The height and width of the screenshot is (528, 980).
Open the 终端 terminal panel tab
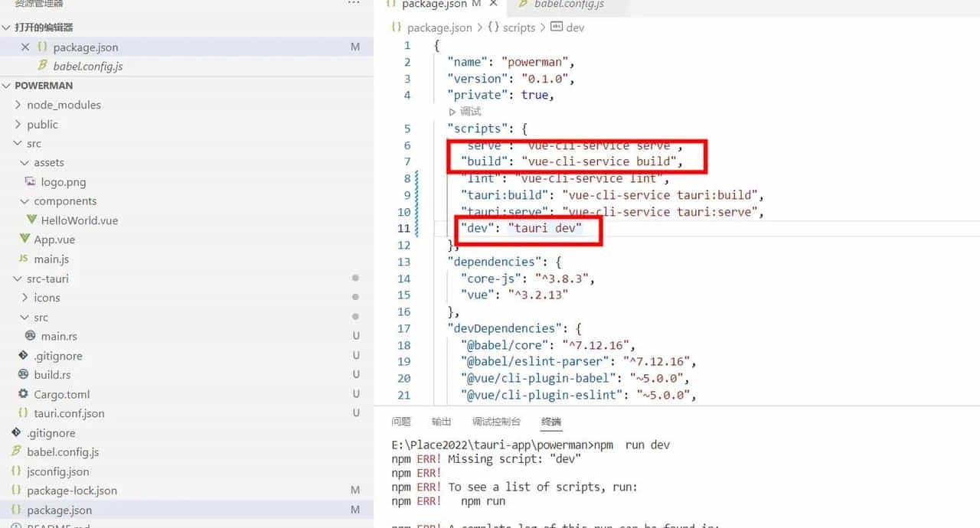[551, 422]
